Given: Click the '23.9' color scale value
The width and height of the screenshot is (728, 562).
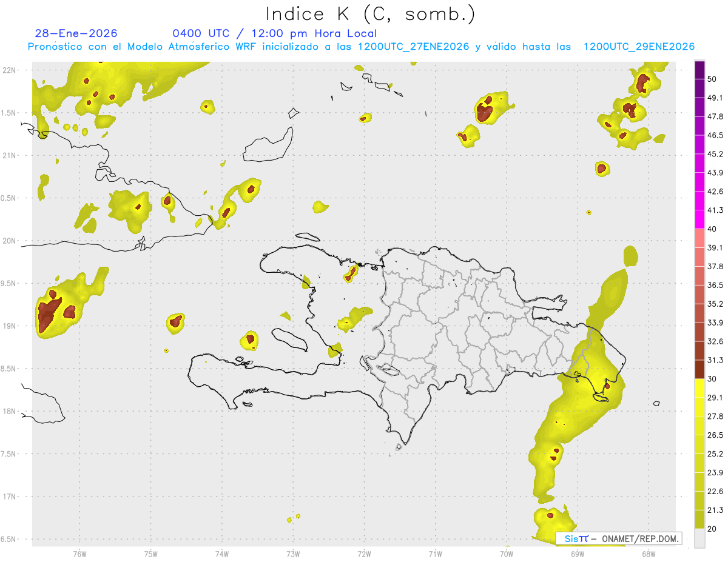Looking at the screenshot, I should pyautogui.click(x=715, y=473).
